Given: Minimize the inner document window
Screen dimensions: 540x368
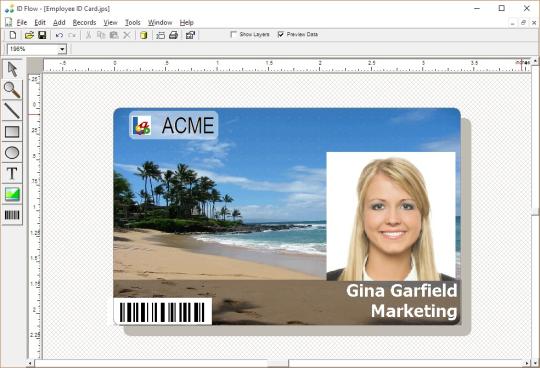Looking at the screenshot, I should tap(513, 23).
